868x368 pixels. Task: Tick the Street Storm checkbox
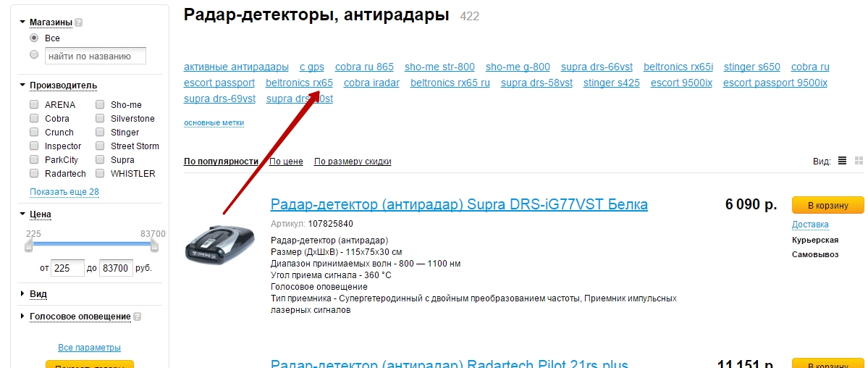click(x=100, y=146)
